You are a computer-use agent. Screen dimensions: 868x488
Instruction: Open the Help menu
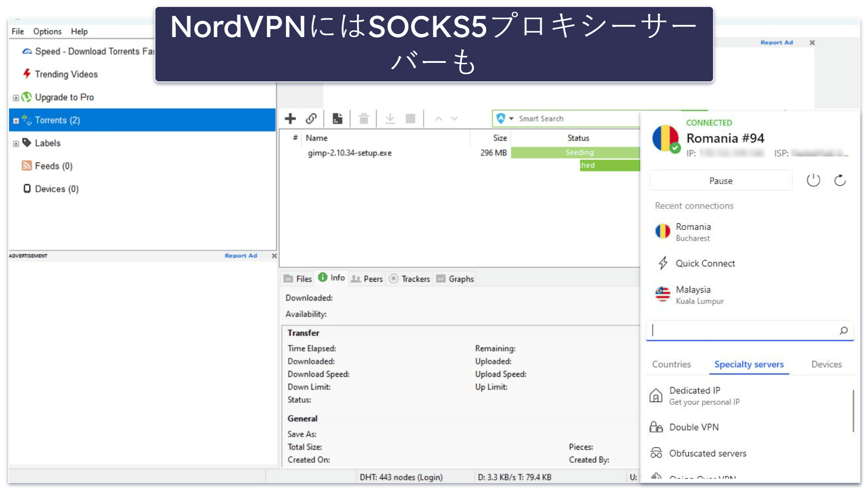coord(79,31)
